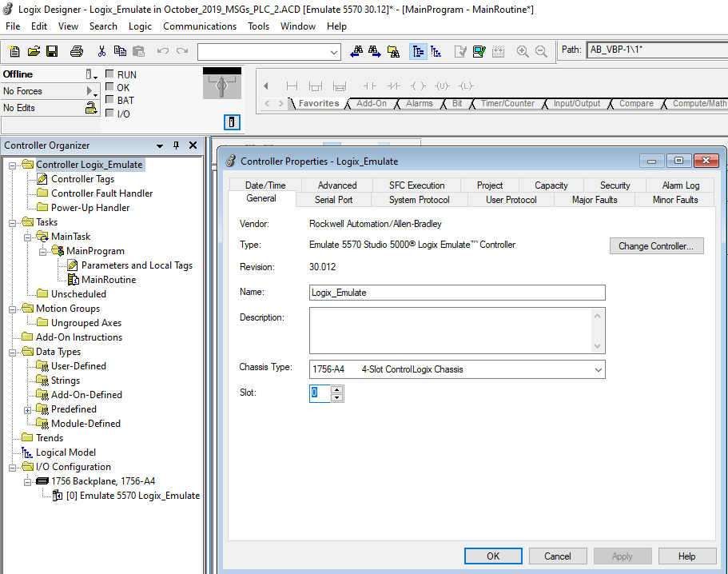Insert an Output Unlatch (OTU) coil

pos(442,86)
